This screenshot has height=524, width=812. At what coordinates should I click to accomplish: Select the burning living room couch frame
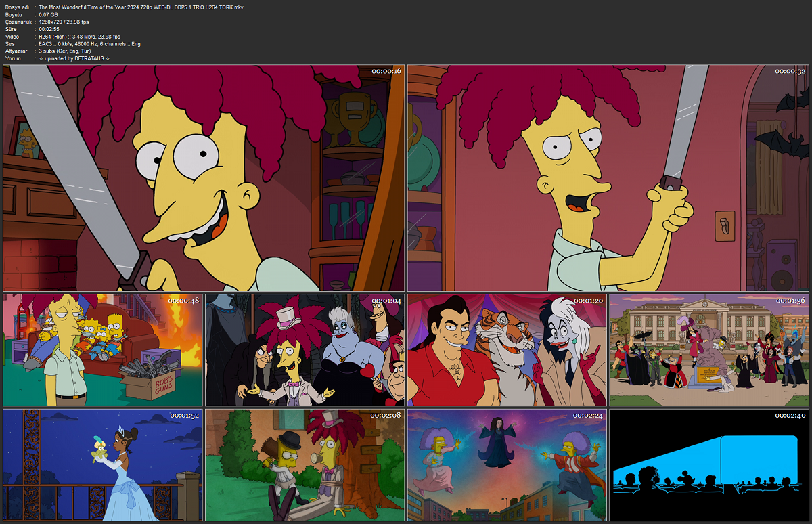click(103, 350)
